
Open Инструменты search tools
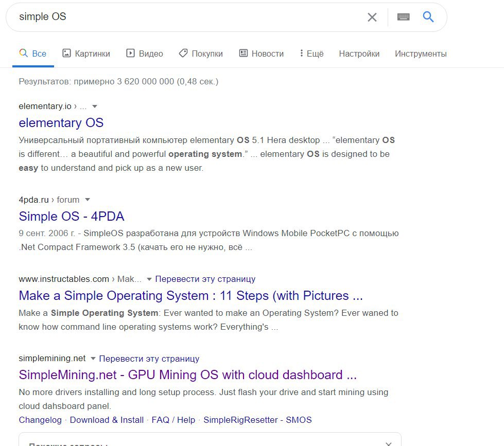tap(421, 53)
